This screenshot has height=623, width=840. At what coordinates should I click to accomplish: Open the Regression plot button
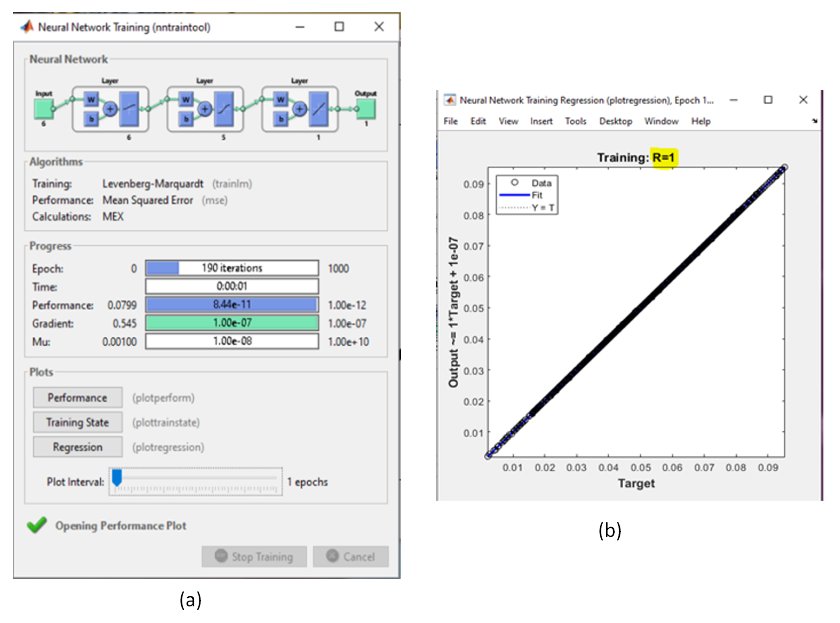click(x=78, y=447)
